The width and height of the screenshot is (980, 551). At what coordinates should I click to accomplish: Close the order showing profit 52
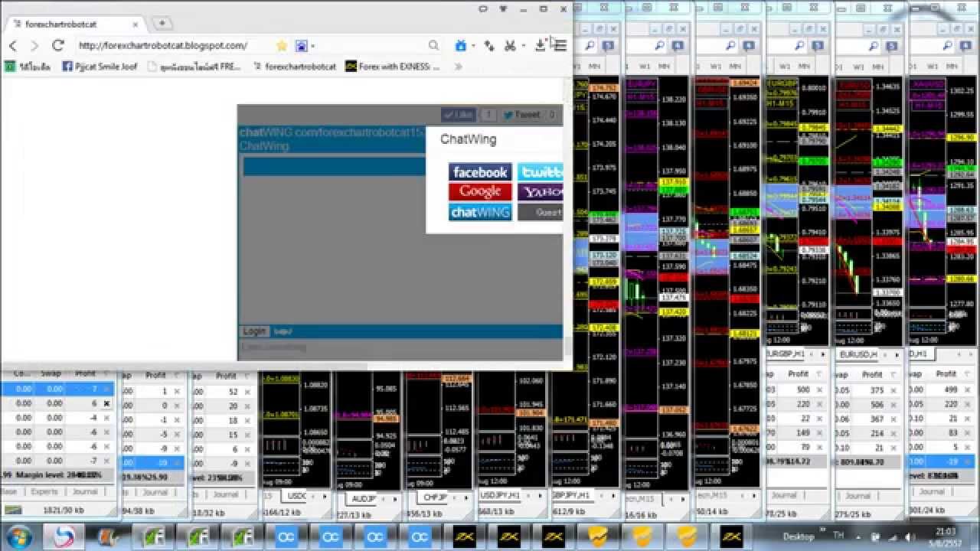(247, 392)
